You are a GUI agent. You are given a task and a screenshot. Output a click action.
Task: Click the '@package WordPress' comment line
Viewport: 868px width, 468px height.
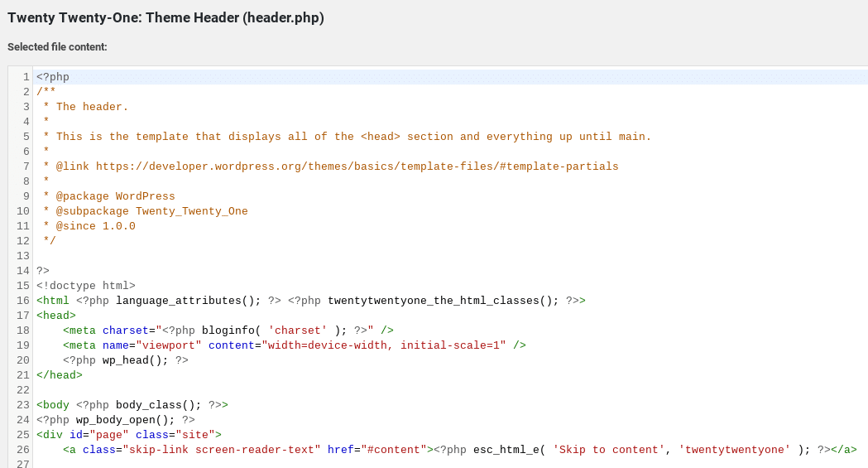115,196
